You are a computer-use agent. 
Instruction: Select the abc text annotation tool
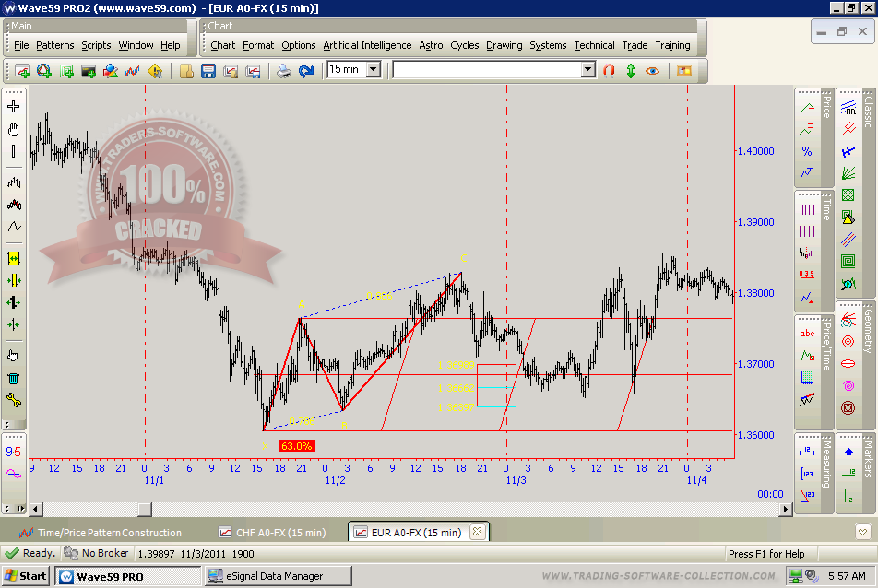(x=807, y=334)
